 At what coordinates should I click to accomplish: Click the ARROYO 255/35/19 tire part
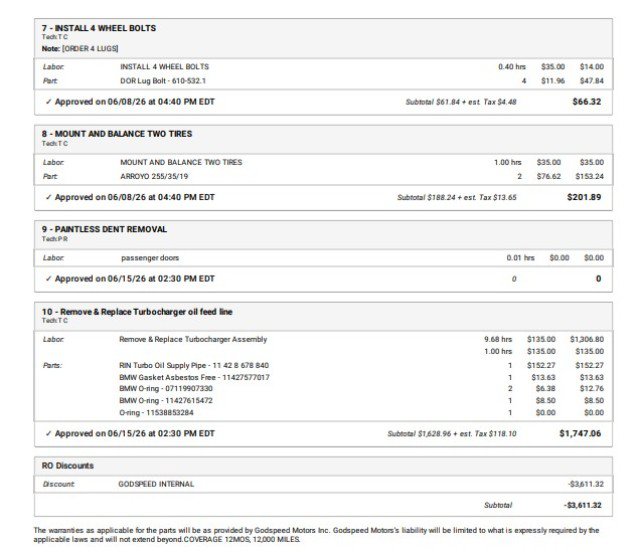click(x=154, y=176)
